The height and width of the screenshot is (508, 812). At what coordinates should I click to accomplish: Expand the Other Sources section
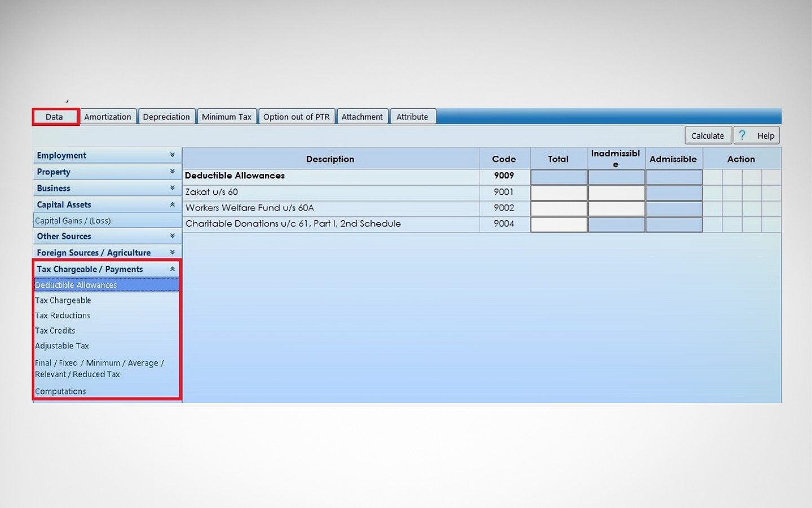(x=172, y=236)
